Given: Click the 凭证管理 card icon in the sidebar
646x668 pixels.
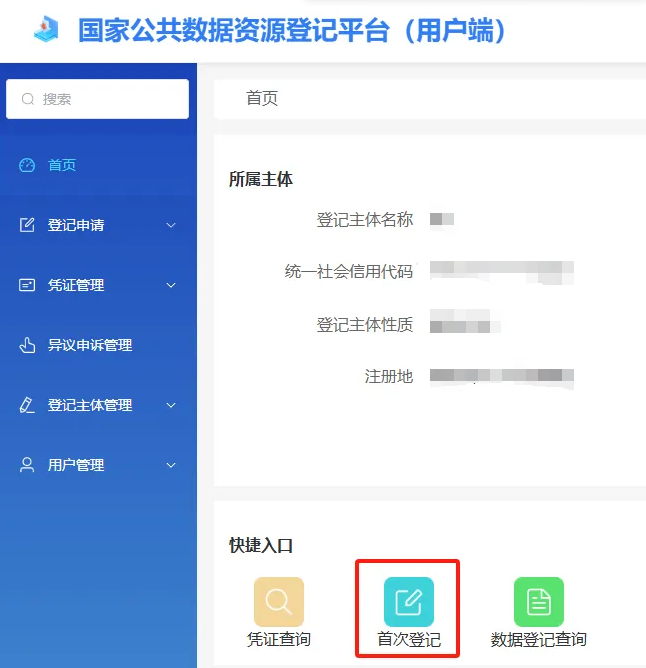Looking at the screenshot, I should click(x=27, y=285).
